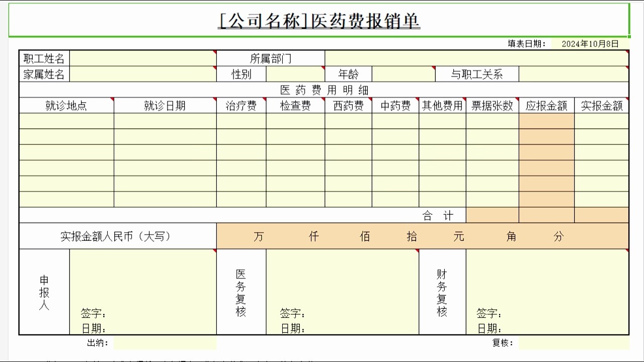Click the 就诊日期 column header
The height and width of the screenshot is (362, 644).
point(165,105)
